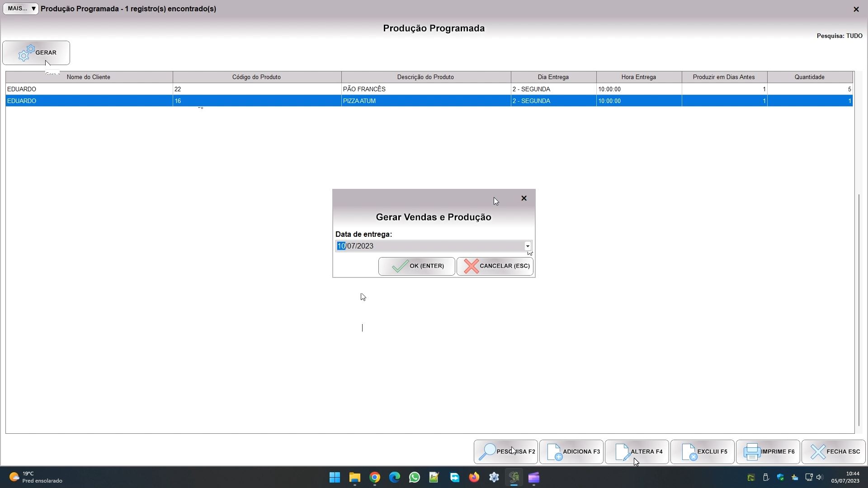Sort by Nome do Cliente column header
868x488 pixels.
[x=89, y=77]
